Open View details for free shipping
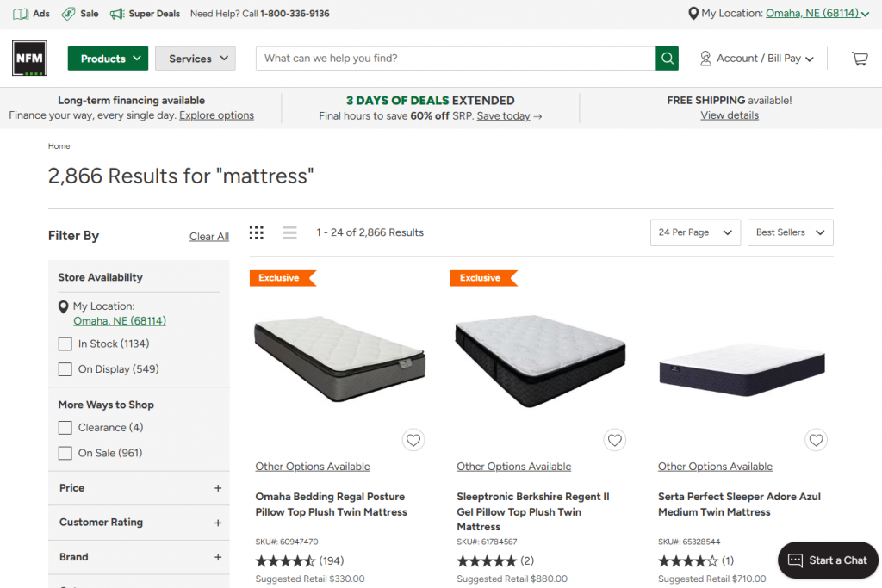The width and height of the screenshot is (882, 588). point(730,115)
